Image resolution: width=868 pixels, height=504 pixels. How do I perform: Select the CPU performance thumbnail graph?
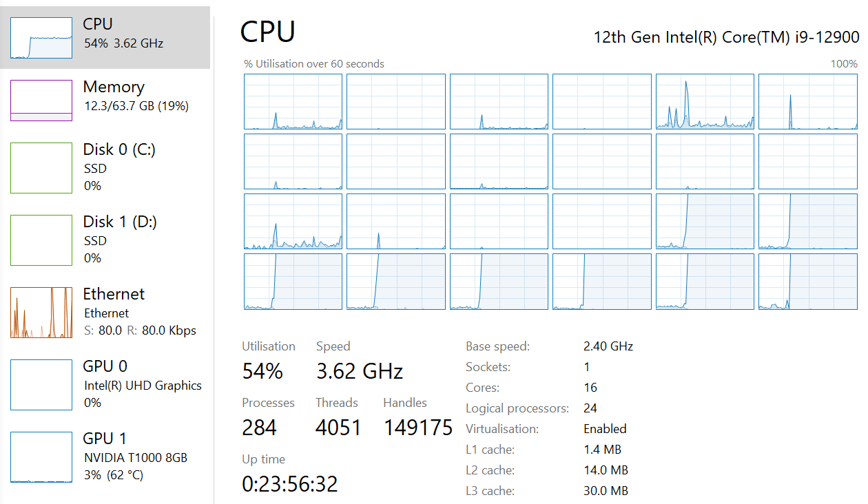[x=41, y=38]
